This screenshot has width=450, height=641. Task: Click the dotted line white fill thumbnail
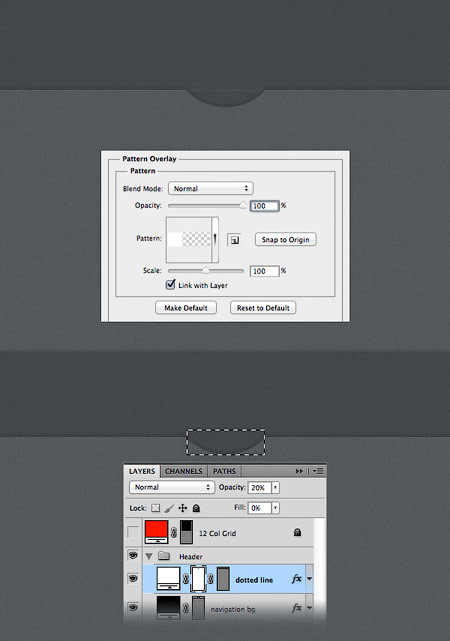coord(168,579)
